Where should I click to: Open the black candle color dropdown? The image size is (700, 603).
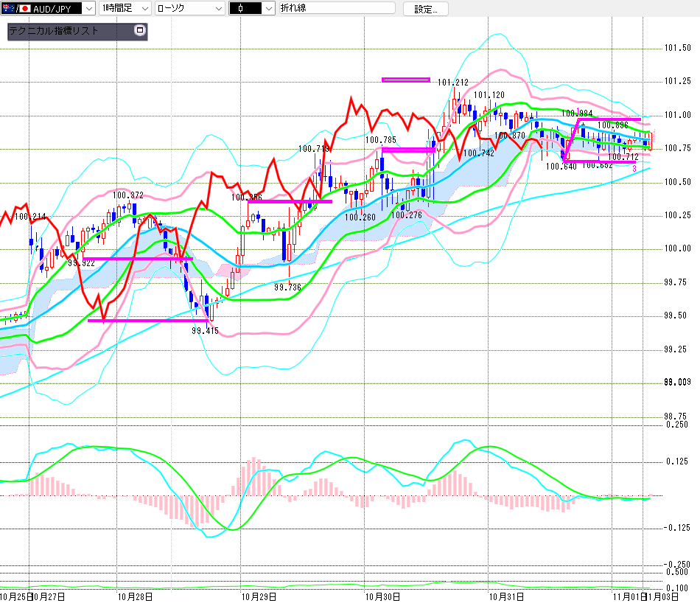(x=268, y=9)
